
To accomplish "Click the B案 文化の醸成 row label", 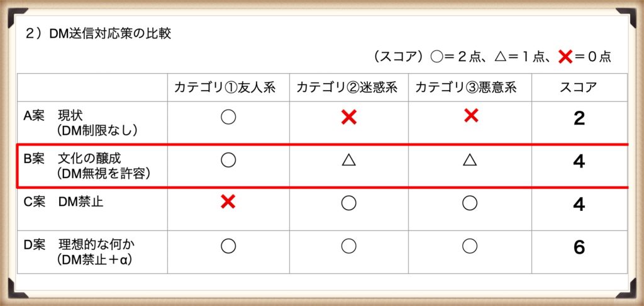I will [x=87, y=166].
